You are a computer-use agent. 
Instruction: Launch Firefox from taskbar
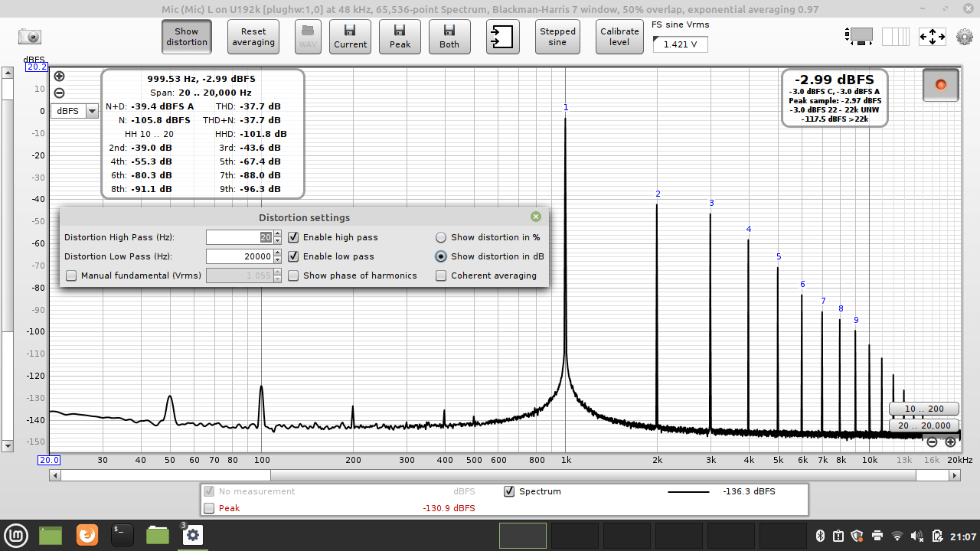tap(87, 535)
